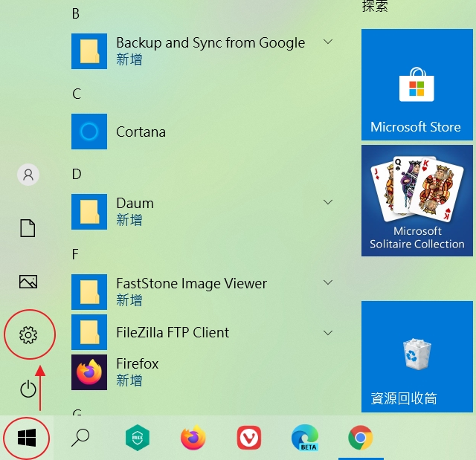The height and width of the screenshot is (460, 476).
Task: Launch the green FREE shield taskbar app
Action: pos(138,438)
